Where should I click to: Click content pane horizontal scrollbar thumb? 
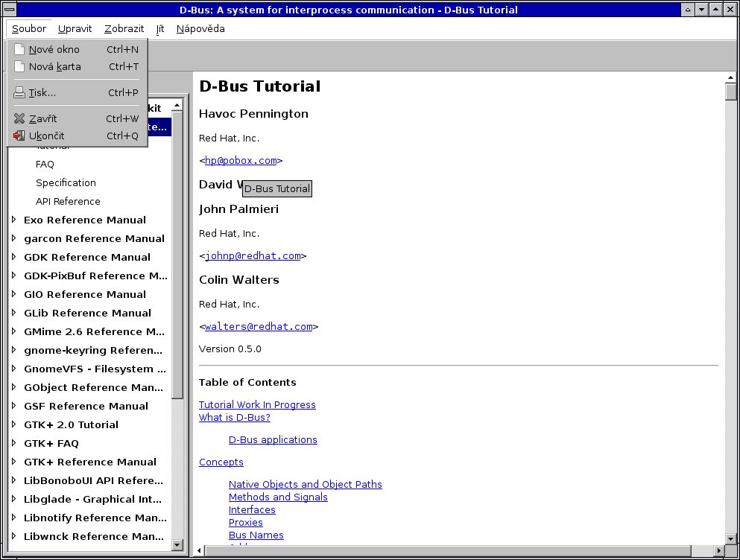(448, 550)
